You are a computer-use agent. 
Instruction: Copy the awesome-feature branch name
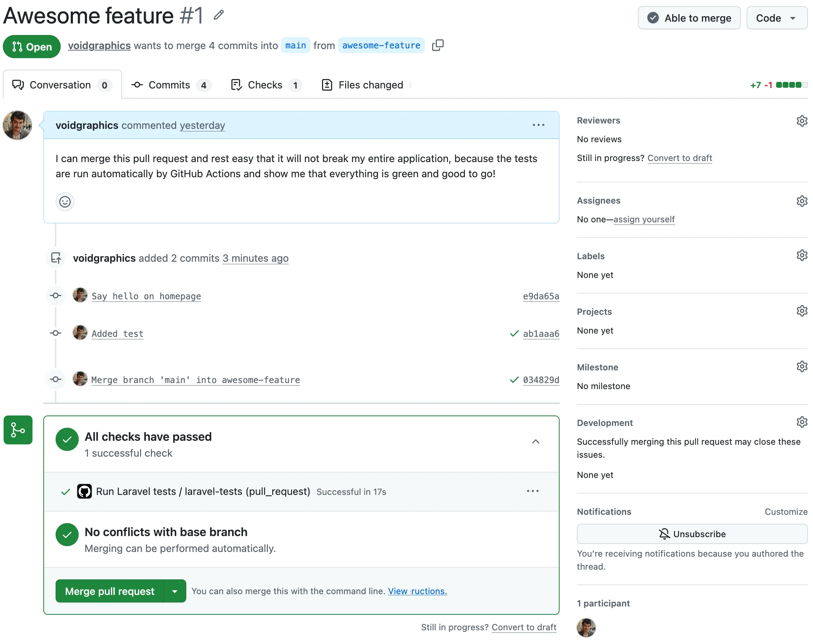click(x=438, y=45)
